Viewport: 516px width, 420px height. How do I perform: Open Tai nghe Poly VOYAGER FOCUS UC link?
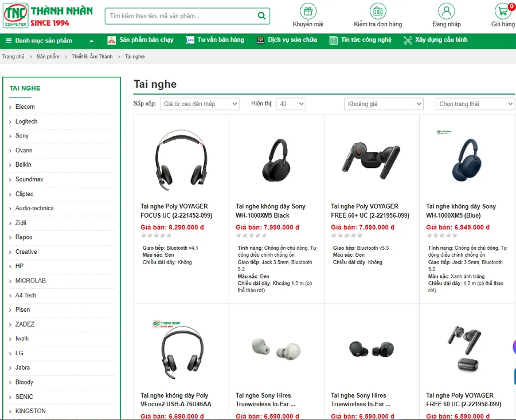coord(177,211)
